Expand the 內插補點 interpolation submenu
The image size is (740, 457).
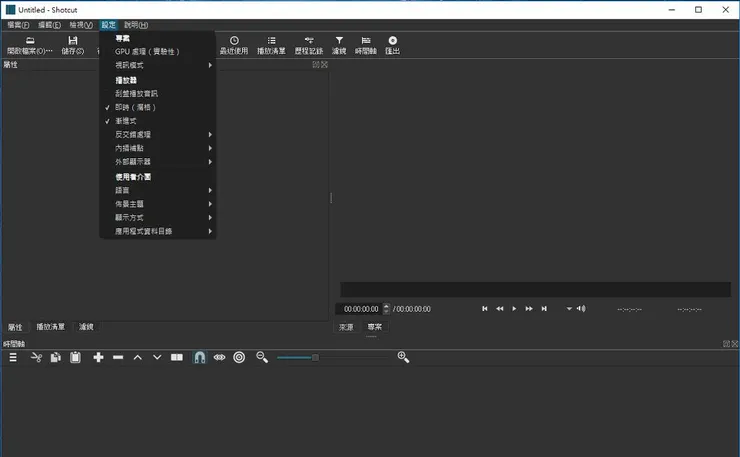pyautogui.click(x=158, y=148)
